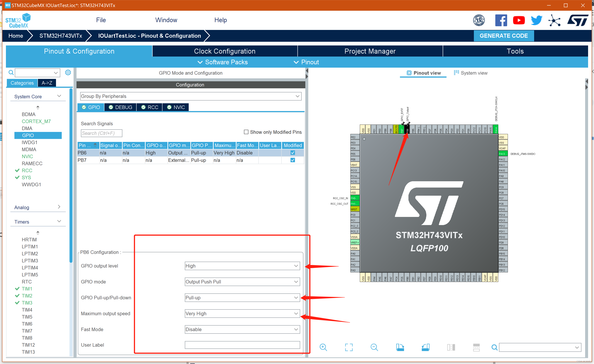Click the rotate counter-clockwise icon below chip
This screenshot has height=364, width=594.
[x=425, y=347]
